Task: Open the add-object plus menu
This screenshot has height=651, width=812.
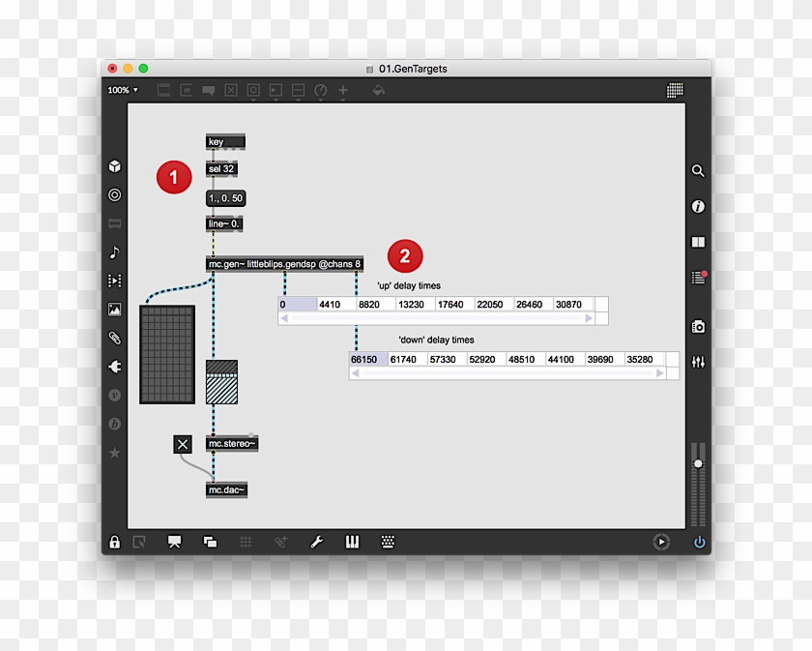Action: click(x=343, y=90)
